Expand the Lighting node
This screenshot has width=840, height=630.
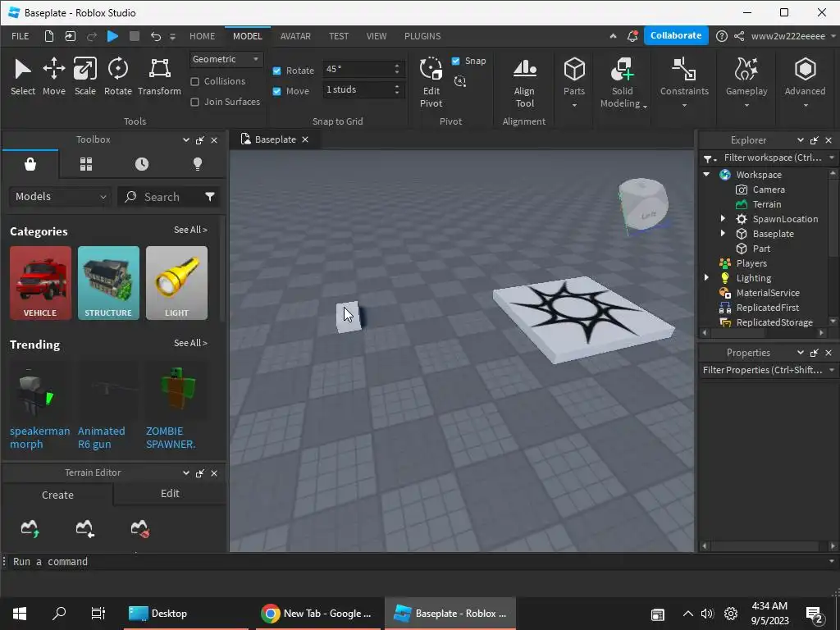[x=706, y=277]
